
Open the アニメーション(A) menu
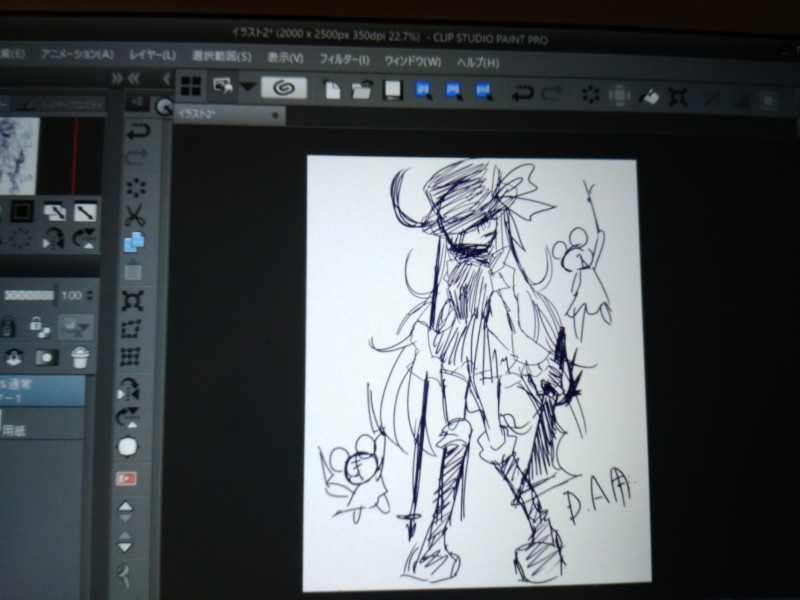click(78, 54)
